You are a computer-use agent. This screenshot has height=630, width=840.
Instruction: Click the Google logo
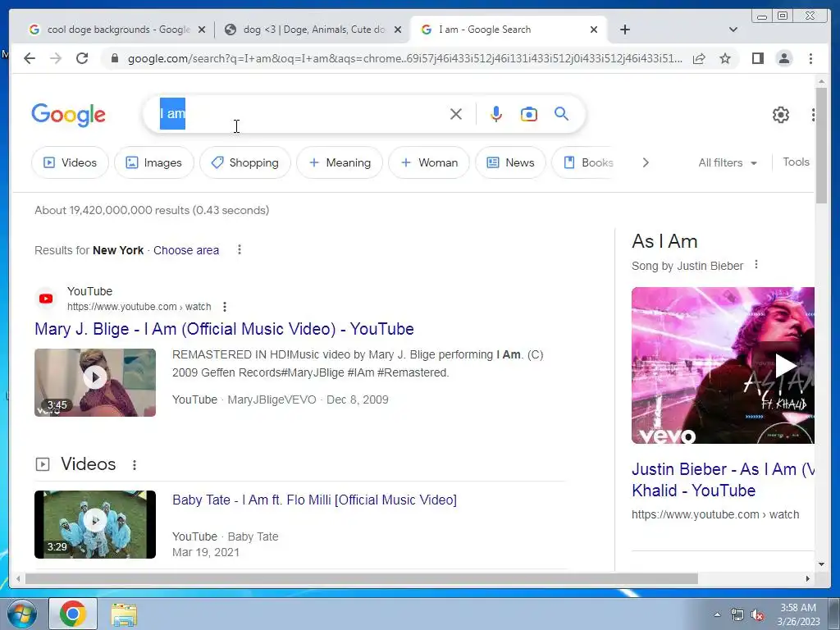coord(69,115)
